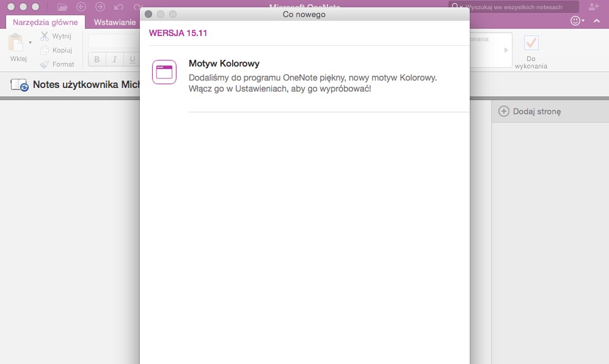The image size is (609, 364).
Task: Toggle bold formatting with B button
Action: pos(97,59)
